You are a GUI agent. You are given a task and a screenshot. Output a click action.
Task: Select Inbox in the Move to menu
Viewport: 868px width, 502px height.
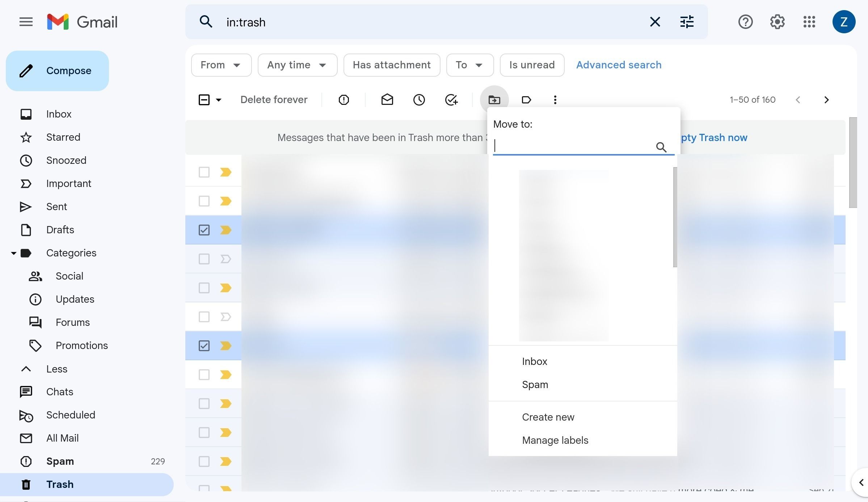534,361
